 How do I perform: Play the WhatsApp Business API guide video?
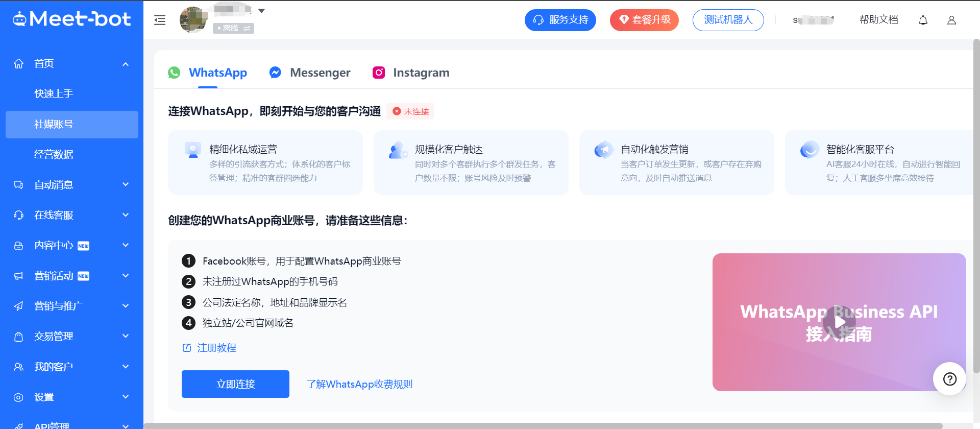click(839, 322)
